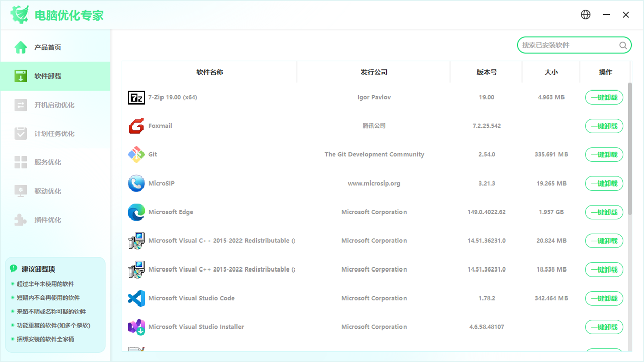Screen dimensions: 644x362
Task: Click the Visual C++ icon in the 18.538 MB row
Action: (136, 269)
